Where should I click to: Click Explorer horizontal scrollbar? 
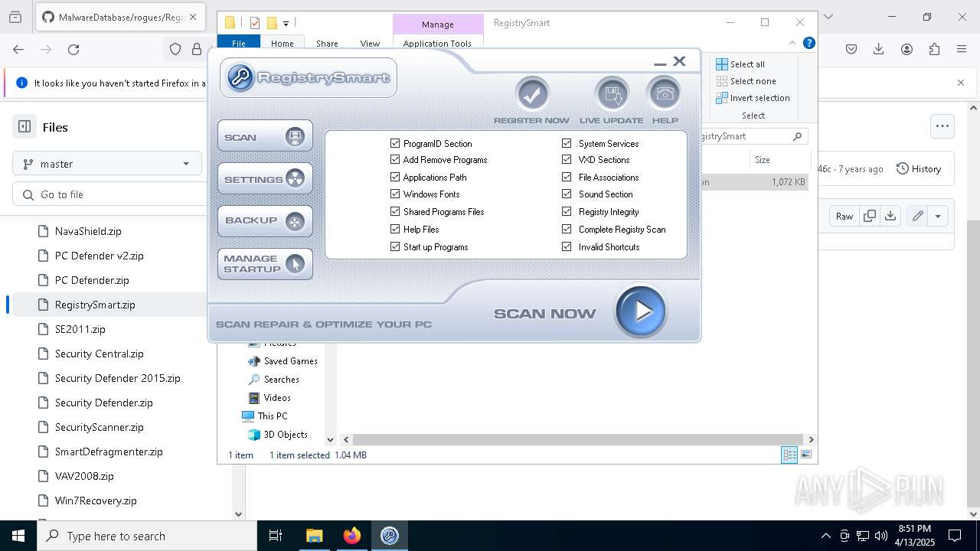pos(579,440)
